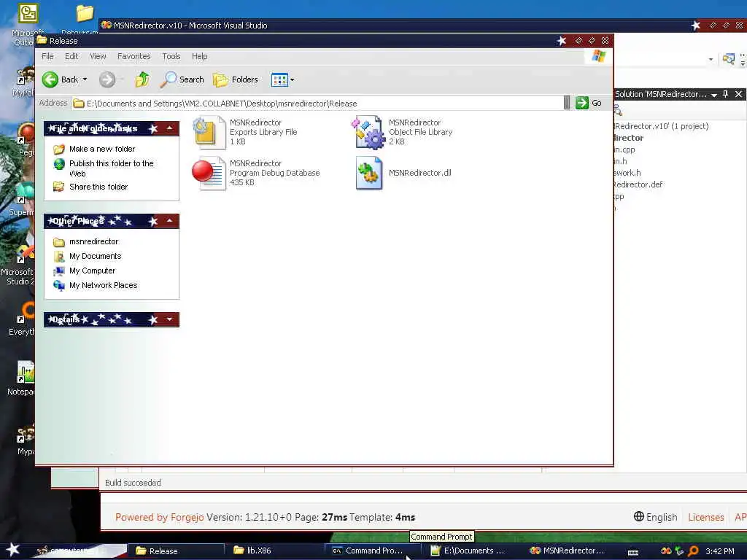Click the Powered by Forgejo link
Screen dimensions: 747x560
tap(160, 517)
